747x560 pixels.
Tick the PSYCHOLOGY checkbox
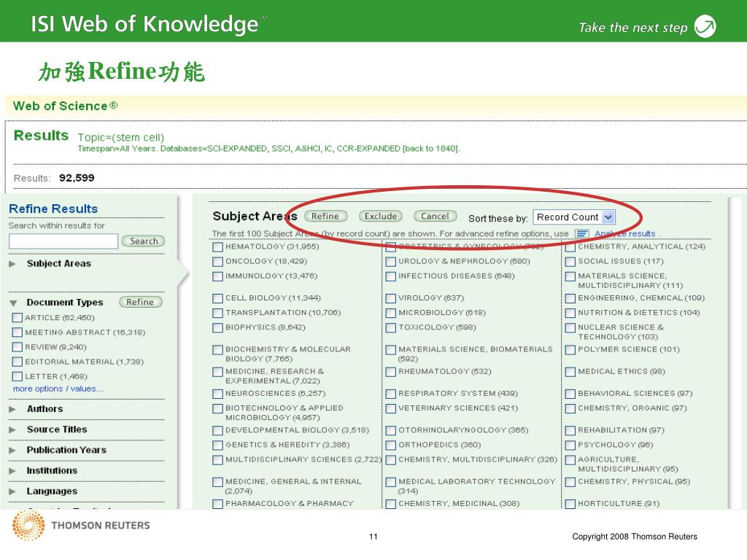570,445
